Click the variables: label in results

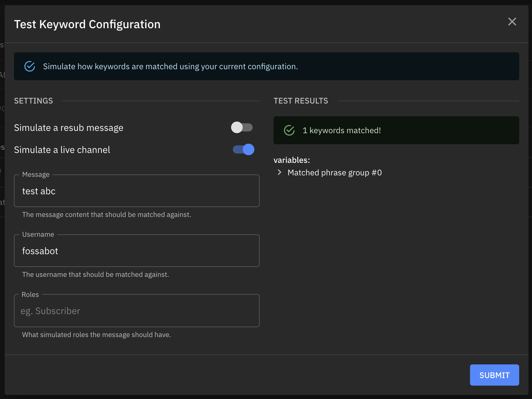pos(292,160)
